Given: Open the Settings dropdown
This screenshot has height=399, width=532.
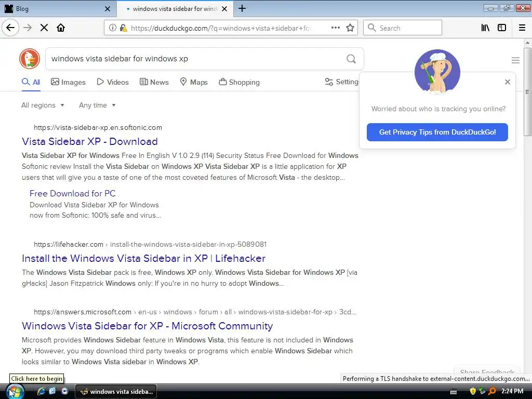Looking at the screenshot, I should (x=341, y=82).
